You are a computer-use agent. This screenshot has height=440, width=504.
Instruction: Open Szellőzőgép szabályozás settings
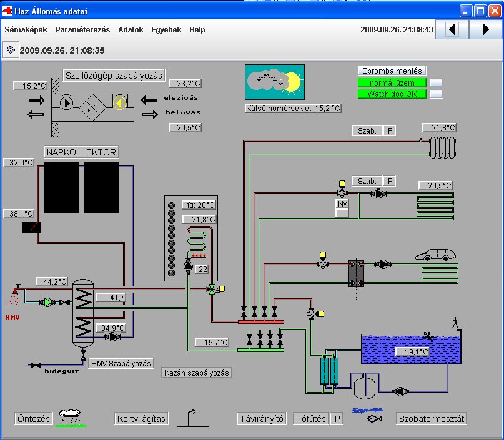pos(114,76)
